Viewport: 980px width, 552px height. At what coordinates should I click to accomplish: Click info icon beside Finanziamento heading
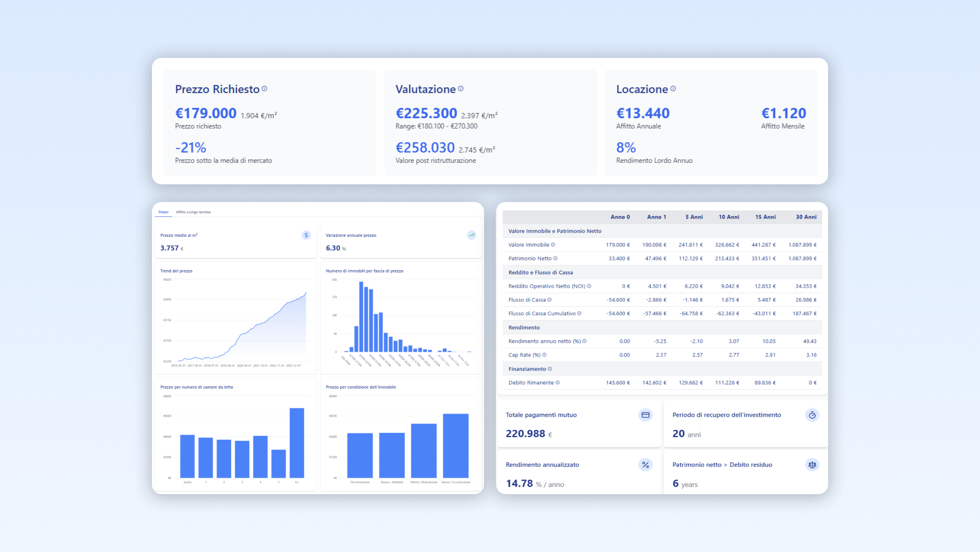click(x=550, y=369)
